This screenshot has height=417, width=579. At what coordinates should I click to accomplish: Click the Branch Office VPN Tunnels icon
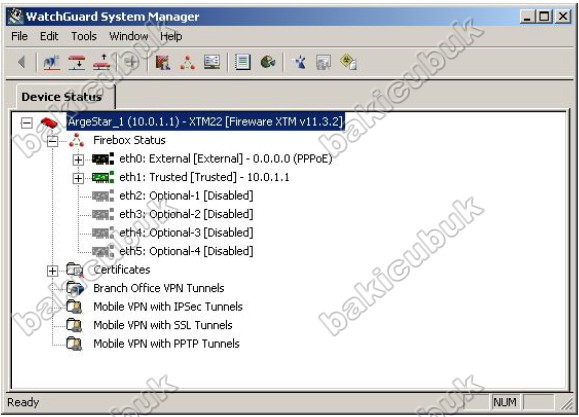[75, 288]
